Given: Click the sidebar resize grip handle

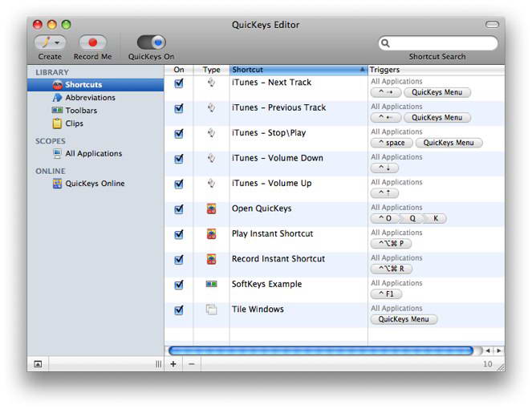Looking at the screenshot, I should point(158,364).
